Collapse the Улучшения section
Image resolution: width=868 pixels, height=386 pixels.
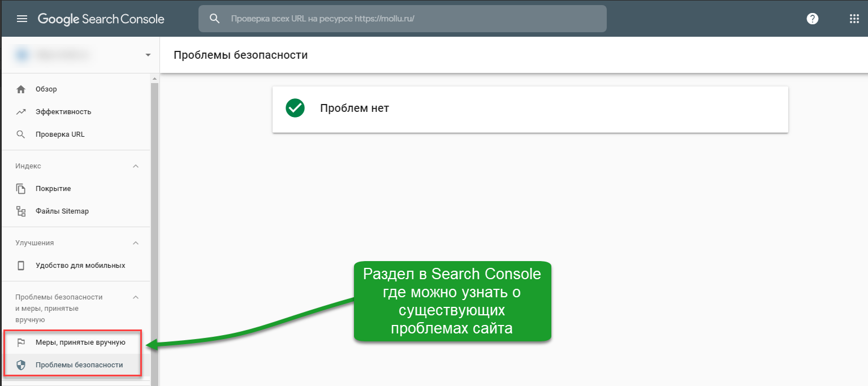[135, 243]
